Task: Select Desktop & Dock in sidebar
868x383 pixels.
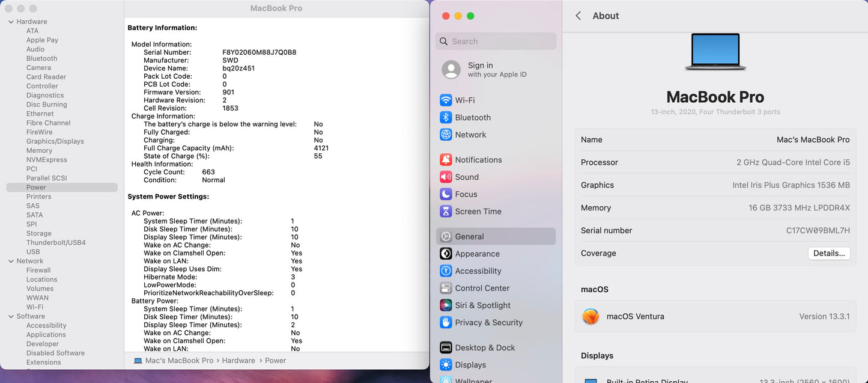Action: (x=484, y=348)
